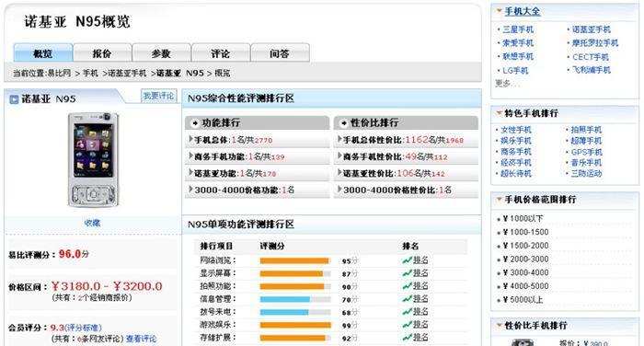This screenshot has height=346, width=644.
Task: Click 诺基亚手机 in the breadcrumb path
Action: [x=127, y=73]
